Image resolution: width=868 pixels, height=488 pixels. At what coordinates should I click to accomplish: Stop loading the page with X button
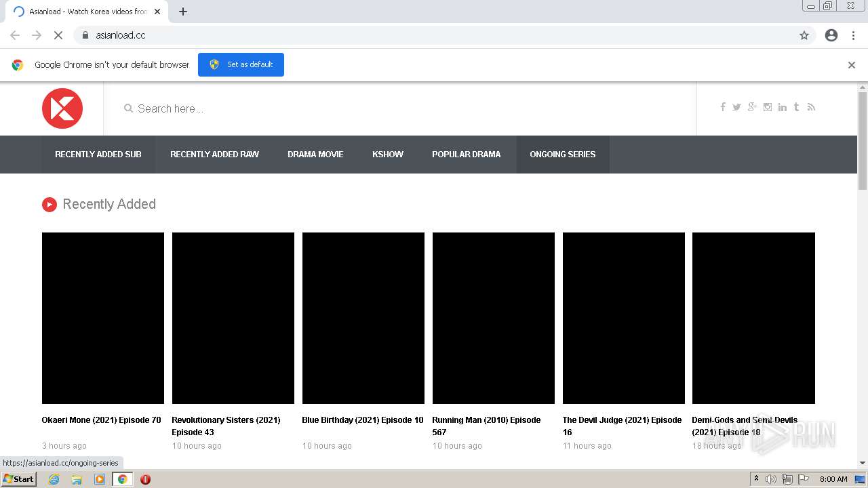coord(58,35)
